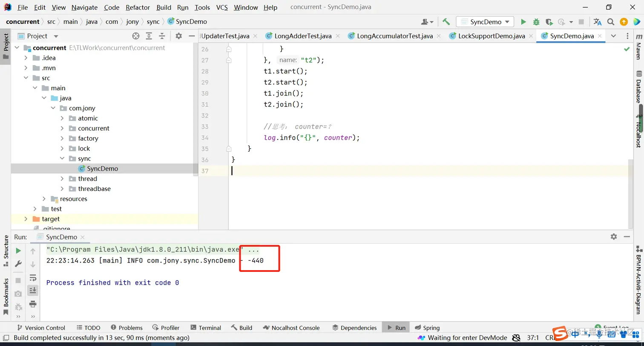Toggle the Database tool window
The width and height of the screenshot is (644, 346).
tap(638, 87)
